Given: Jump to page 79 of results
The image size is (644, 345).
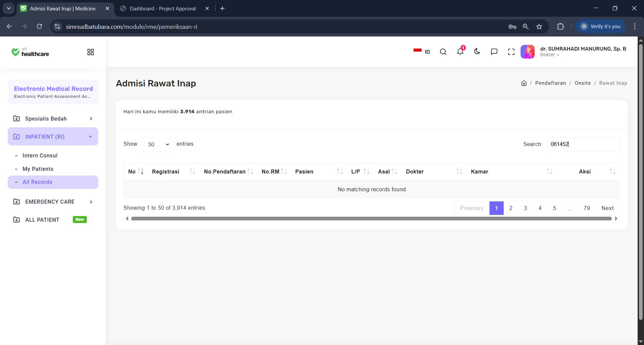Looking at the screenshot, I should tap(587, 208).
